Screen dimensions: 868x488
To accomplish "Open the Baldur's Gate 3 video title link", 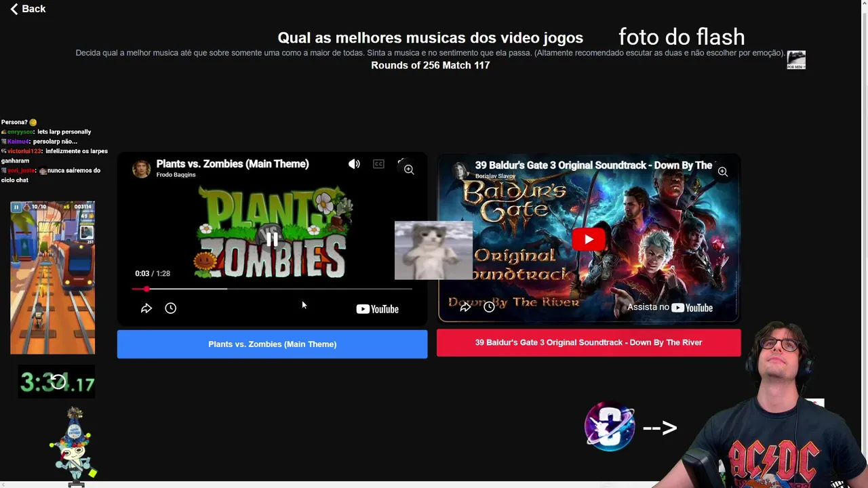I will tap(593, 165).
